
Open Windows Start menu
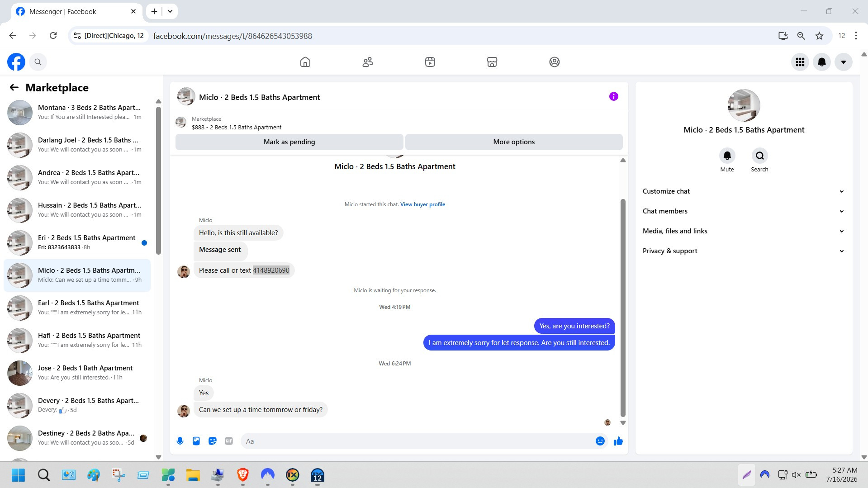click(18, 475)
